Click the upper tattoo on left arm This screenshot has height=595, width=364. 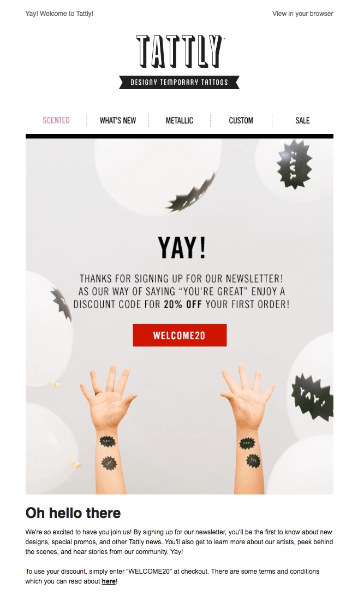pos(108,441)
